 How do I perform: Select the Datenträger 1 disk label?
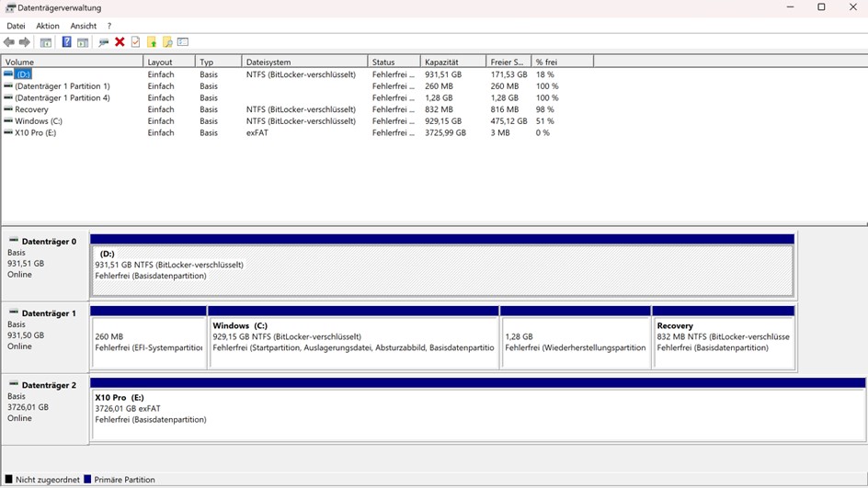click(49, 313)
